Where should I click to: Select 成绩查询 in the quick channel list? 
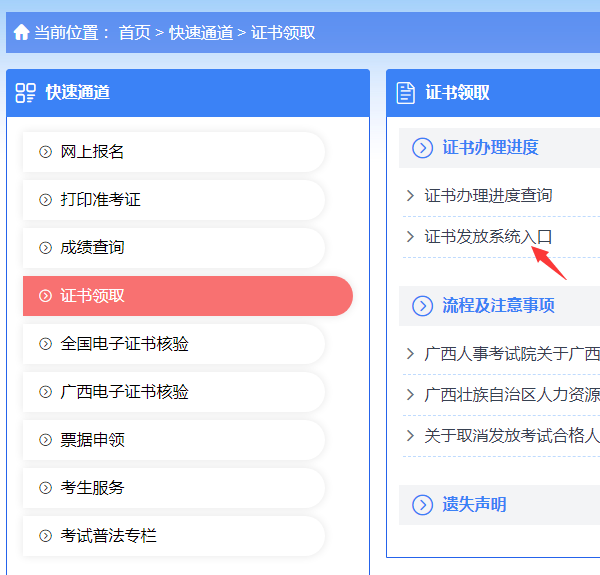pos(174,248)
